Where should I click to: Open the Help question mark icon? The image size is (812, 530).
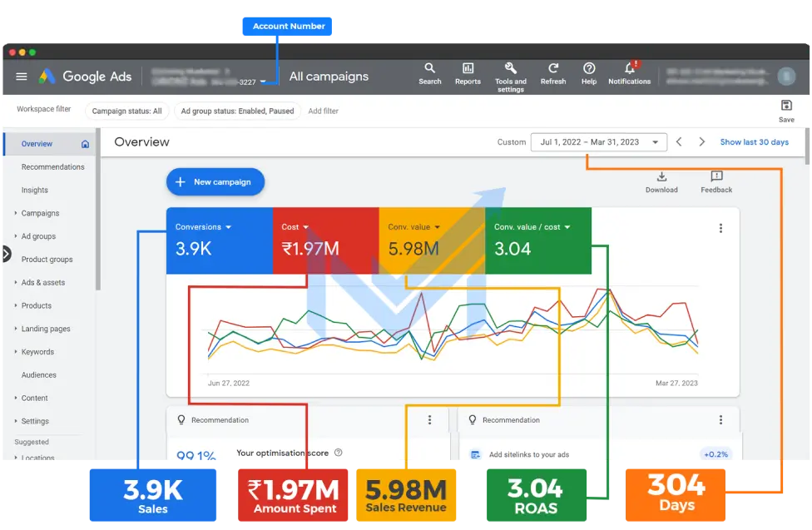pyautogui.click(x=589, y=69)
